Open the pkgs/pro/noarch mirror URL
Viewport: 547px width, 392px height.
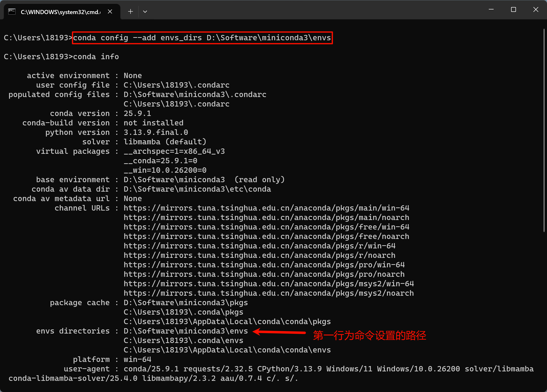(264, 274)
